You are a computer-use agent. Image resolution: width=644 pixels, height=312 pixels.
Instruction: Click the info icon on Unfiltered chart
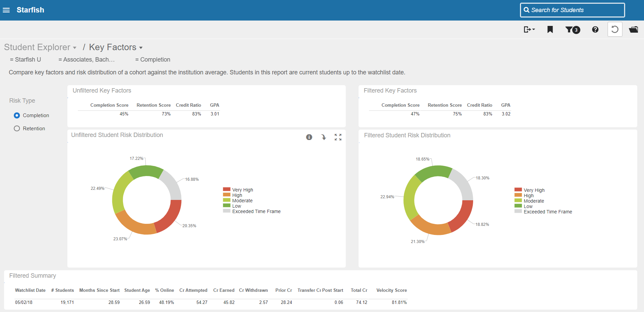(x=309, y=137)
